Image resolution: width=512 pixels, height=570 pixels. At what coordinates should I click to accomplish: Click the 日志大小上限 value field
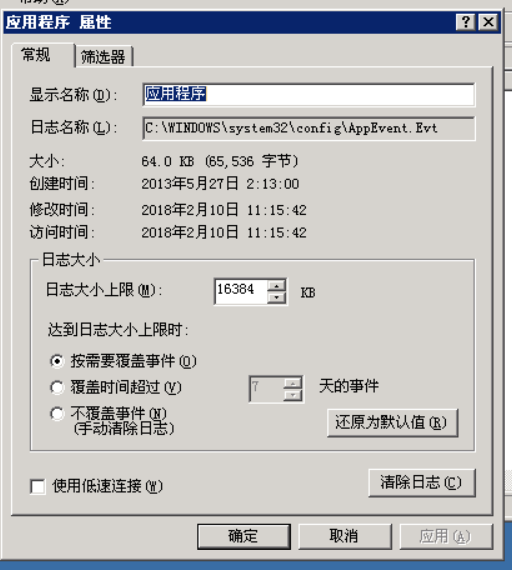(241, 292)
